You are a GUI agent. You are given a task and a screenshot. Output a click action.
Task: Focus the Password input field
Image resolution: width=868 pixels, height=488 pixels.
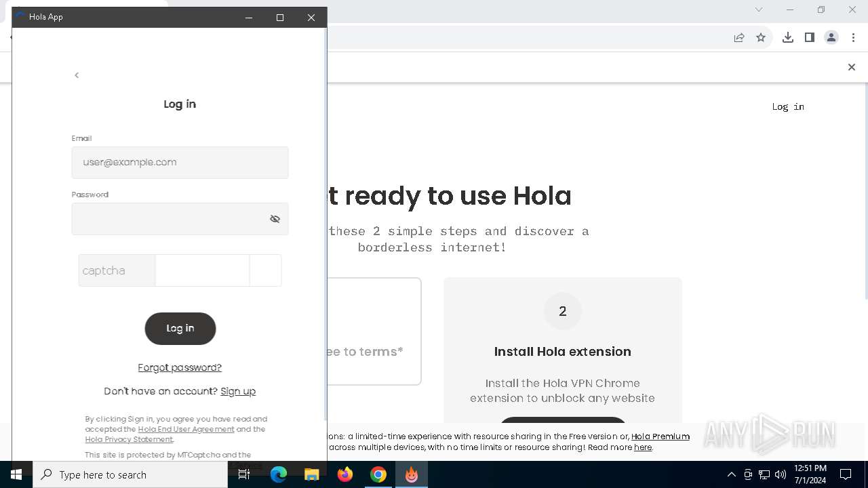point(180,219)
